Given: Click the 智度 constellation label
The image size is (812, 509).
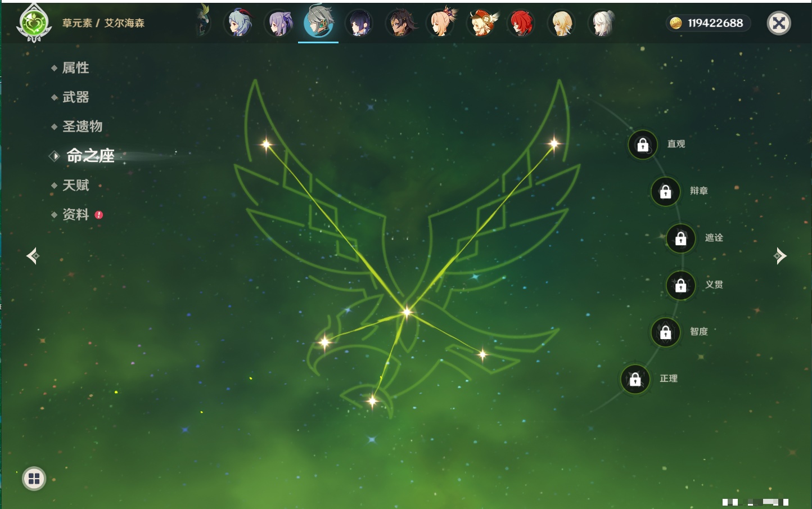Looking at the screenshot, I should (x=699, y=331).
